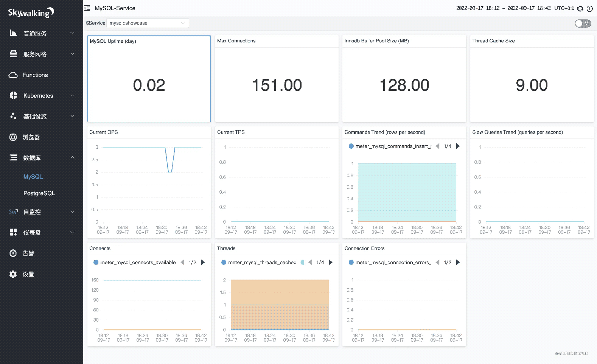597x364 pixels.
Task: Click the meter_mysql_commands_insert legend color dot
Action: pyautogui.click(x=351, y=146)
